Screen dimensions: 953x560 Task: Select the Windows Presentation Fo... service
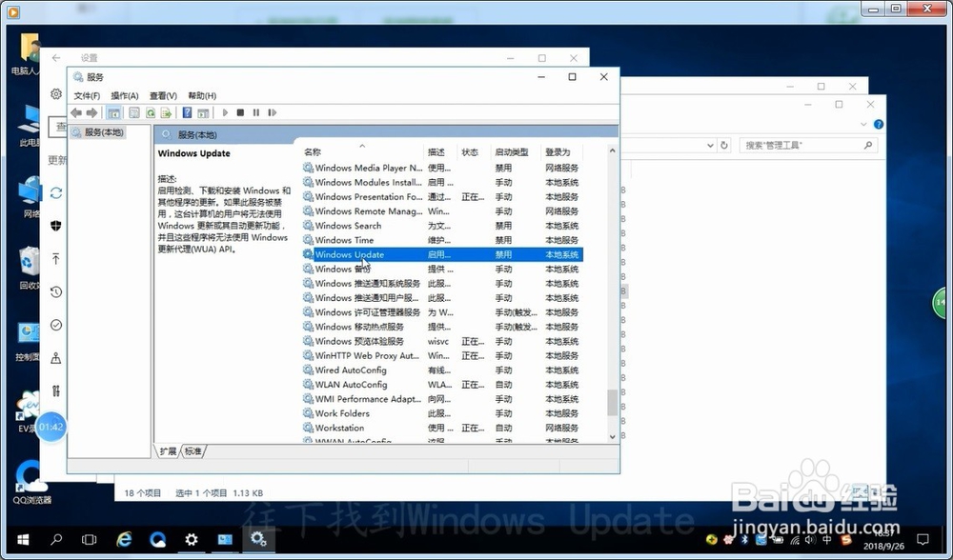pos(442,197)
